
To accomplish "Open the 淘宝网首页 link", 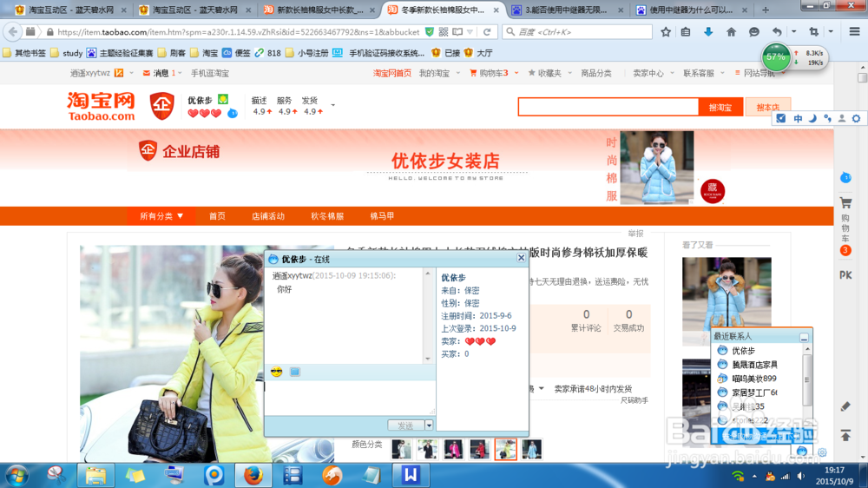I will 392,73.
